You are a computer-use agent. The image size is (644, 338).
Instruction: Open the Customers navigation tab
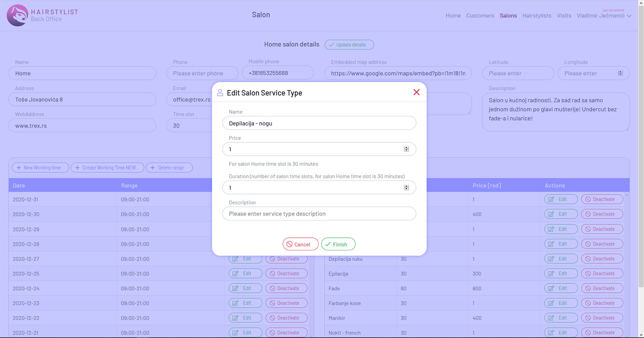point(480,16)
